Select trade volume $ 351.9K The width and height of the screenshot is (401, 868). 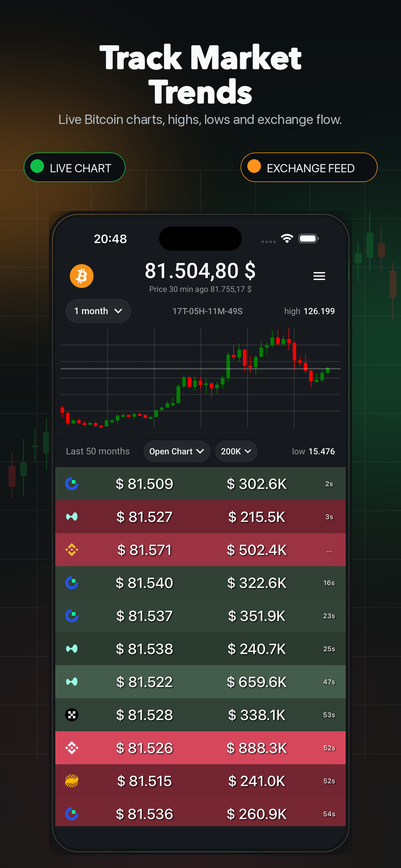(x=257, y=616)
